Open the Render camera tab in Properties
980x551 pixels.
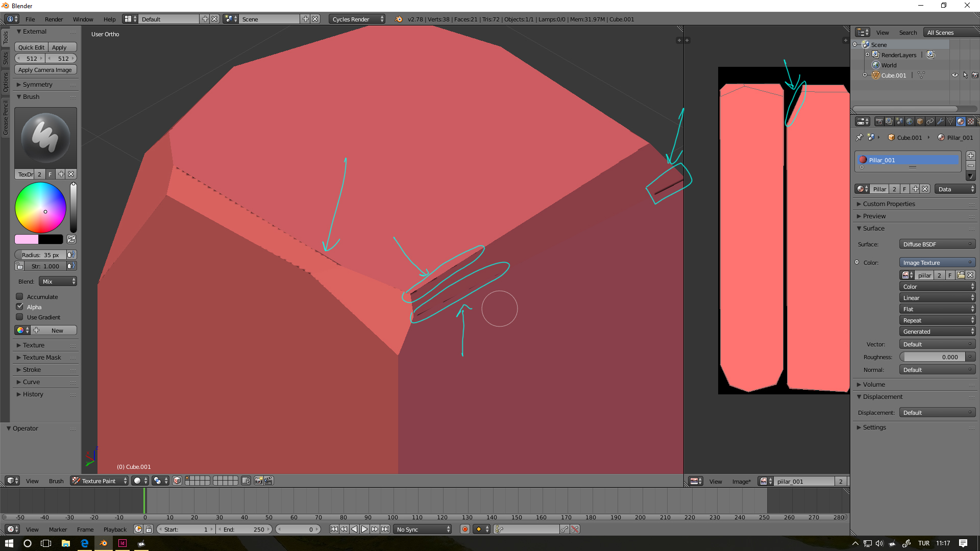click(879, 121)
